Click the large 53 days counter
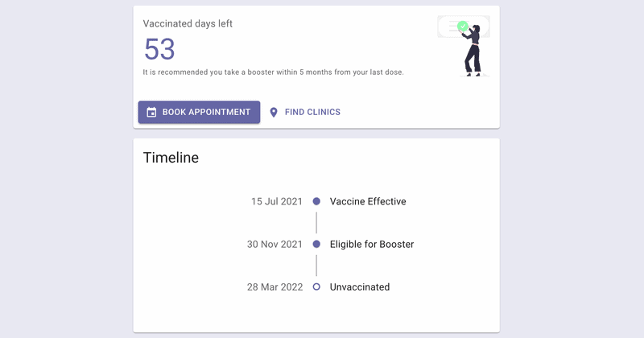This screenshot has width=644, height=338. point(159,50)
